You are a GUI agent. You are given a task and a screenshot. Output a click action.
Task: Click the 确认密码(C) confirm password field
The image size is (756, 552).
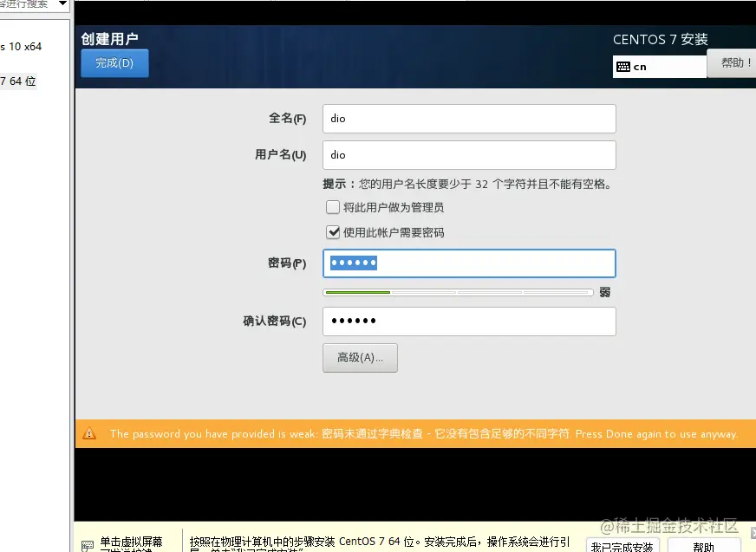coord(469,321)
